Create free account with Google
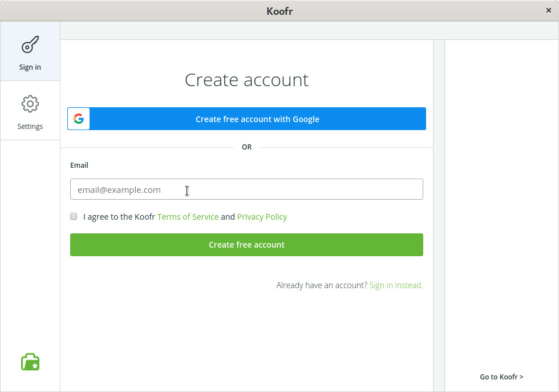This screenshot has height=392, width=559. pos(246,119)
